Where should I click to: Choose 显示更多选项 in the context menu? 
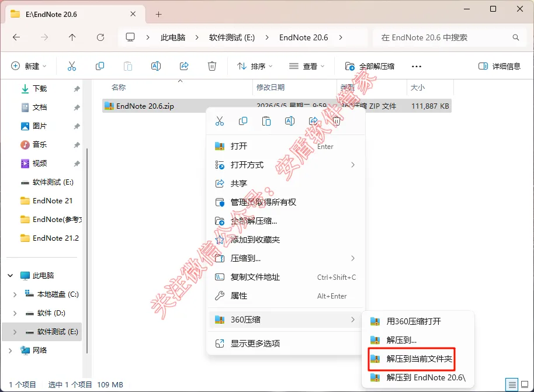point(286,344)
